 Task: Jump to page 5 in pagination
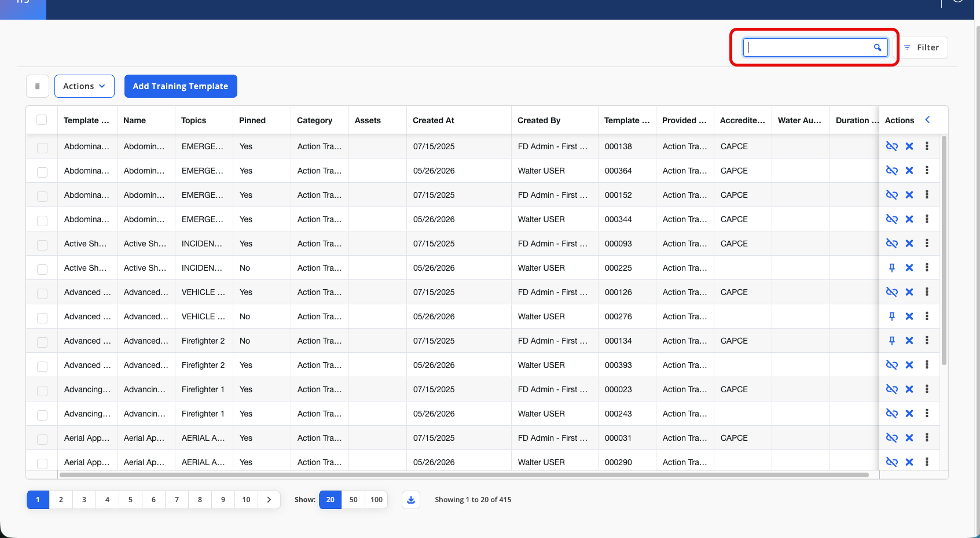click(130, 500)
